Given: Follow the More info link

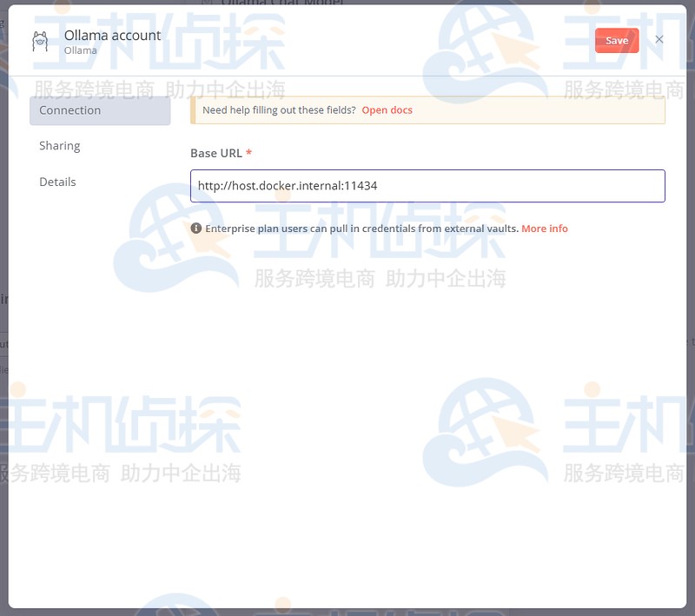Looking at the screenshot, I should pyautogui.click(x=545, y=229).
